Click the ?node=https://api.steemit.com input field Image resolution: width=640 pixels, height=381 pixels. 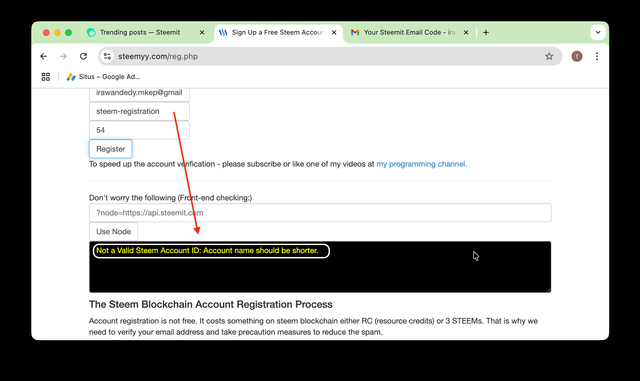[320, 213]
